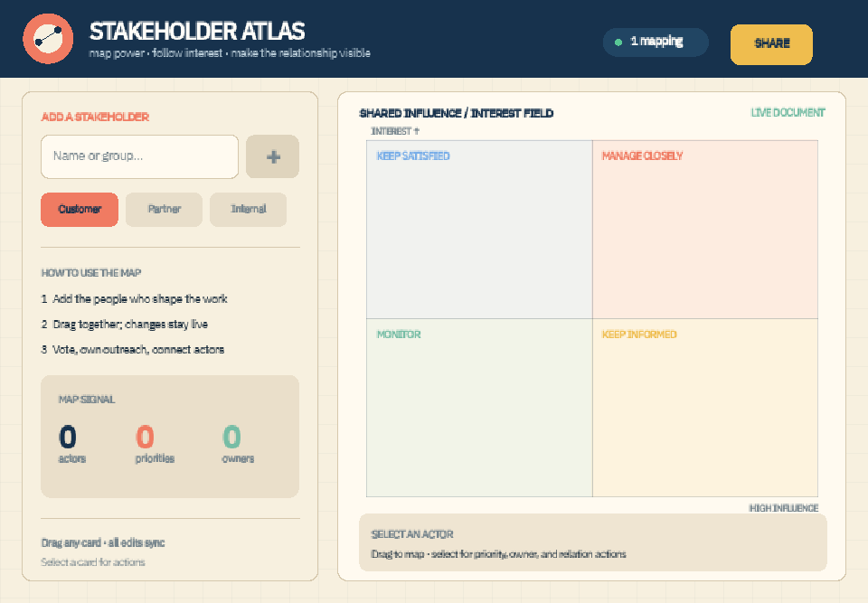
Task: Click the Monitor quadrant
Action: (x=479, y=408)
